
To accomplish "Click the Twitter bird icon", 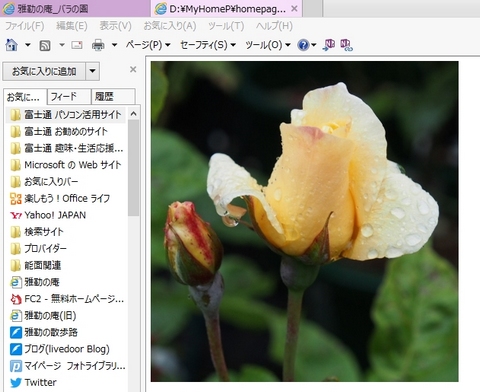I will 16,383.
